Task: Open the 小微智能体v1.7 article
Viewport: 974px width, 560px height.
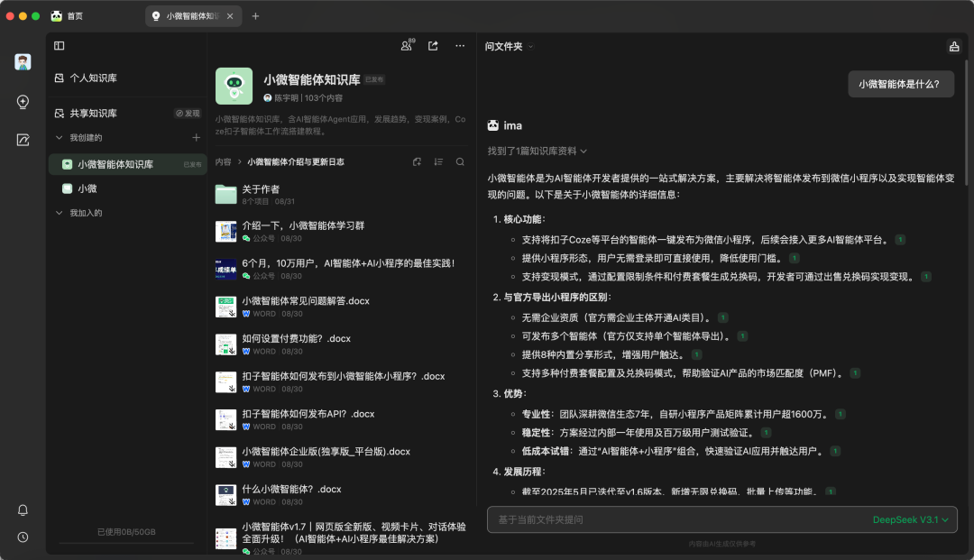Action: coord(341,538)
